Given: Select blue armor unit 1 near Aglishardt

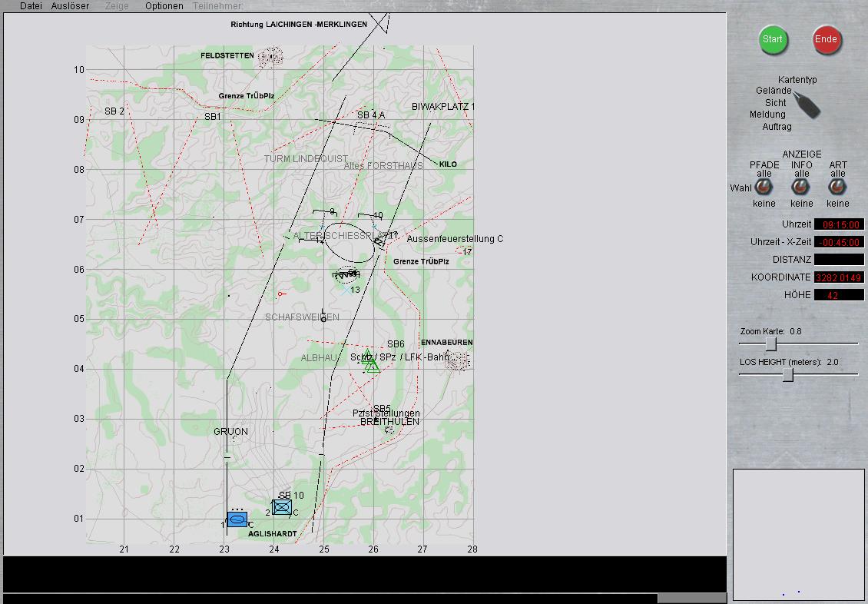Looking at the screenshot, I should coord(237,519).
